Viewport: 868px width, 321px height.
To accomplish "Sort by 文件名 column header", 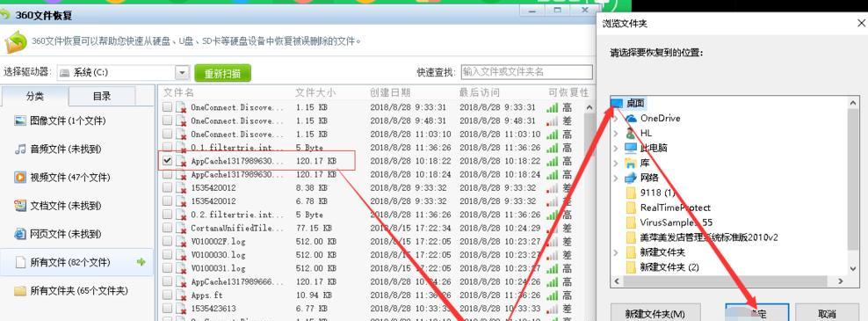I will (179, 92).
